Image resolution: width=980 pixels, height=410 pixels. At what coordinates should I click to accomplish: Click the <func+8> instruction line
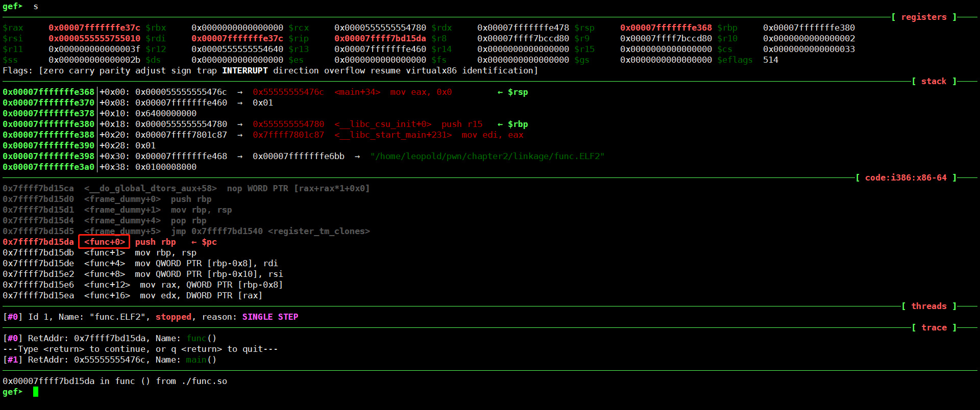point(143,274)
